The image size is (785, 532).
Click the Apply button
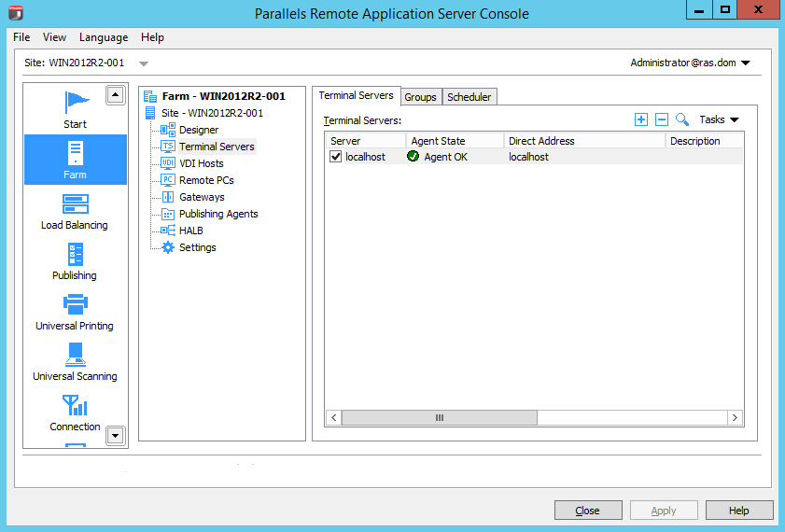tap(664, 510)
